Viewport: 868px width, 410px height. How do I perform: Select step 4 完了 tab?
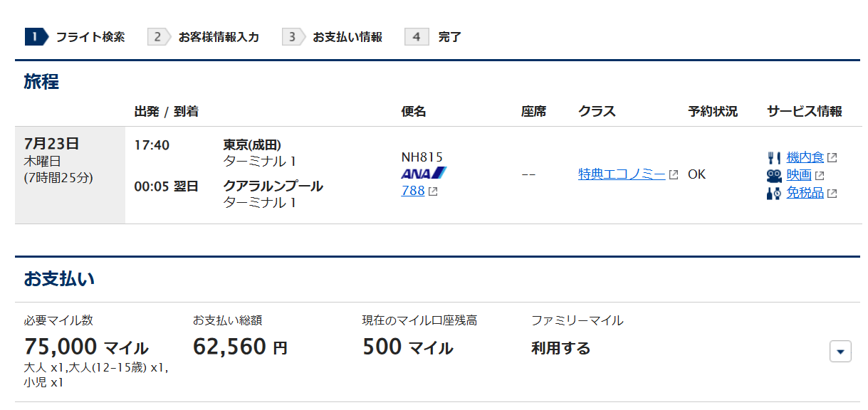point(434,37)
